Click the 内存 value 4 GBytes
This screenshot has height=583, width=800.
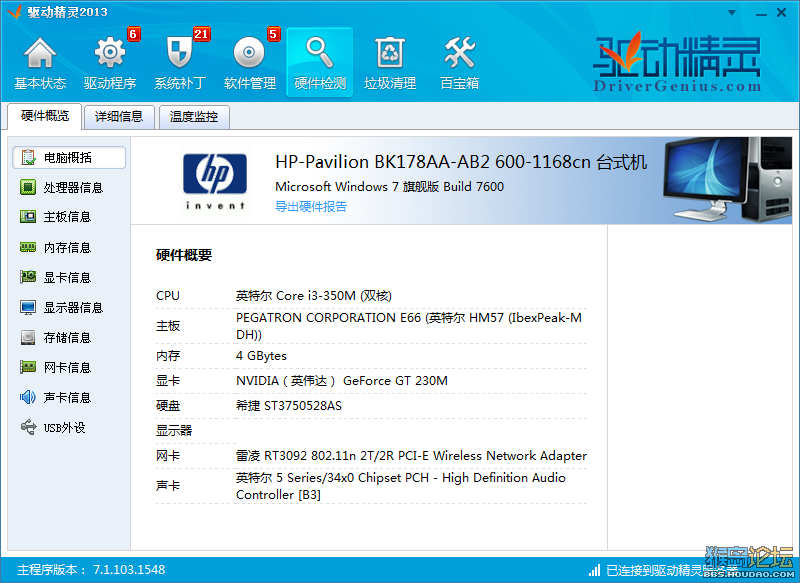point(261,356)
